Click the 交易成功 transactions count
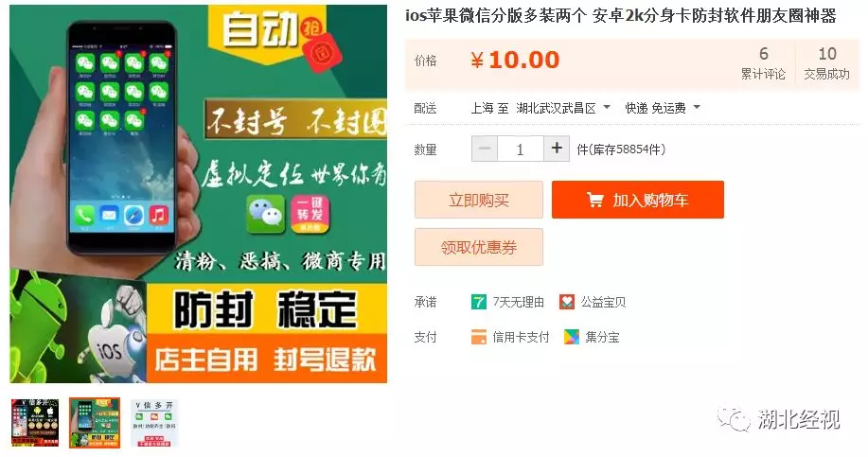Screen dimensions: 868x457 [x=827, y=63]
